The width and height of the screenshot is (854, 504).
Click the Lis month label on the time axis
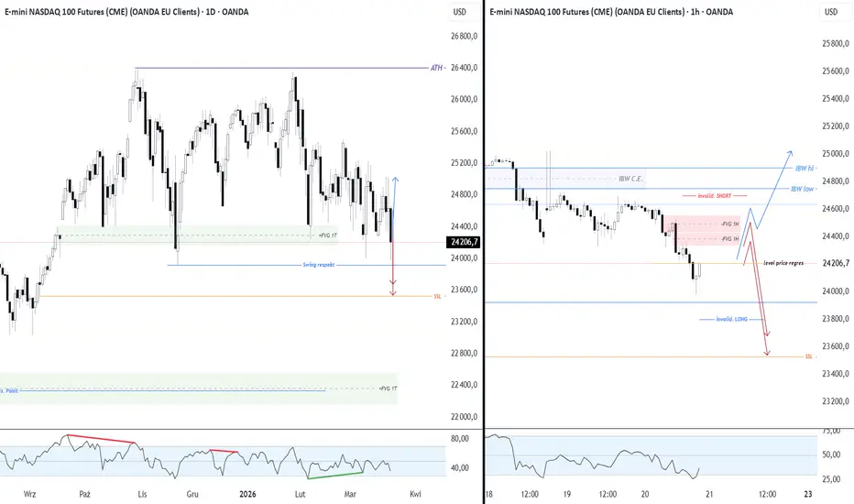pyautogui.click(x=142, y=494)
